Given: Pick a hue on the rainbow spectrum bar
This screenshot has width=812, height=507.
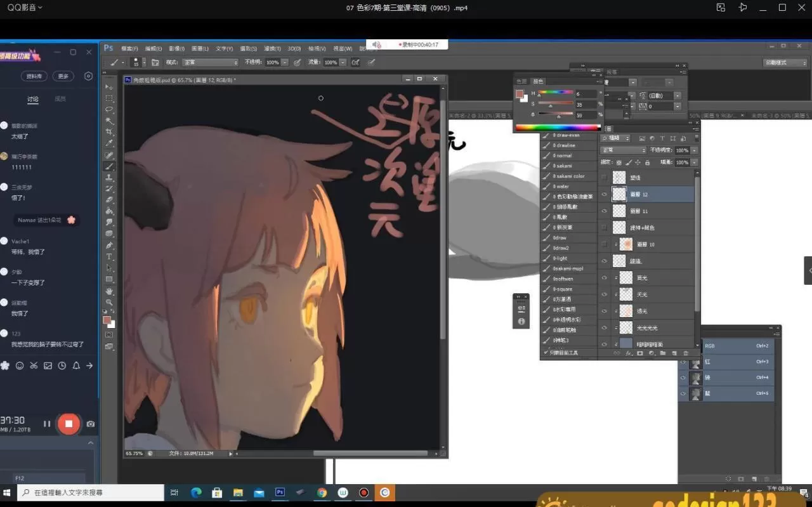Looking at the screenshot, I should coord(555,127).
